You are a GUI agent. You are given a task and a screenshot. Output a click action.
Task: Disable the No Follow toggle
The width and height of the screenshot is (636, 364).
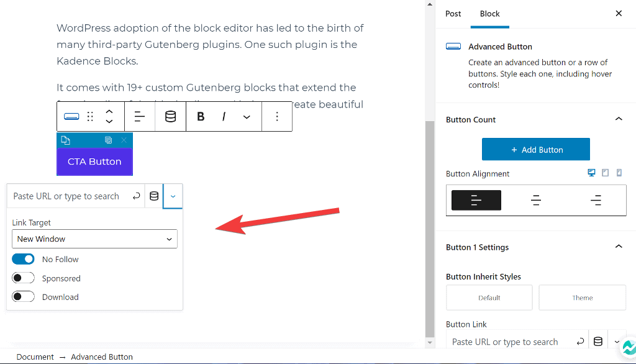[23, 259]
